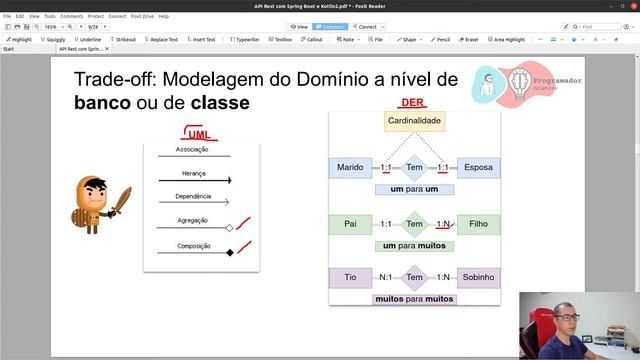
Task: Select the Insert Text tool
Action: 201,40
